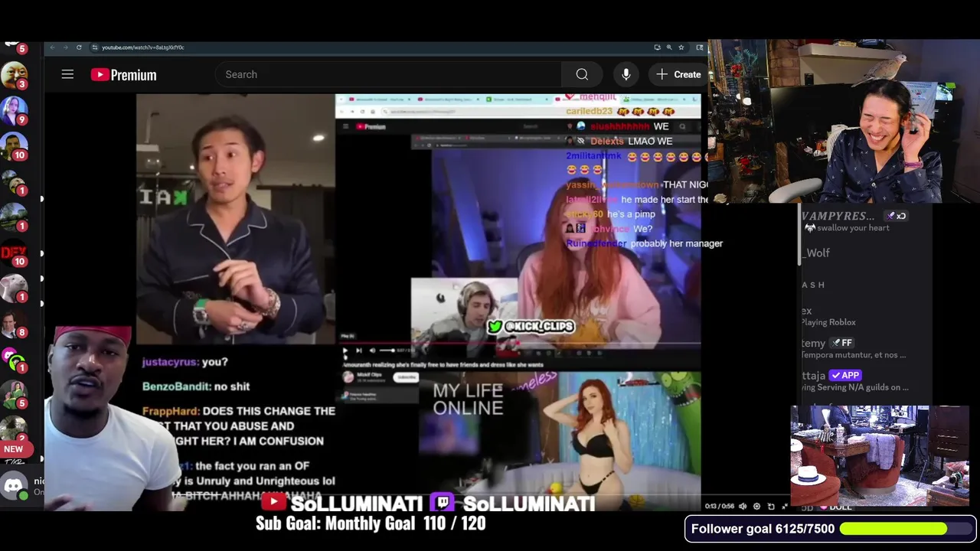The width and height of the screenshot is (980, 551).
Task: Click the @KICK_CLIPS Twitter watermark link
Action: click(531, 327)
